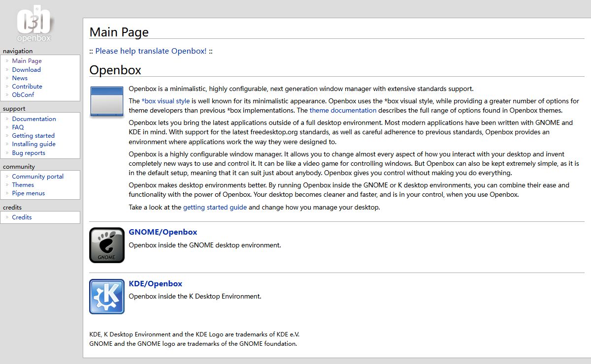Open the GNOME/Openbox heading link

click(x=163, y=232)
